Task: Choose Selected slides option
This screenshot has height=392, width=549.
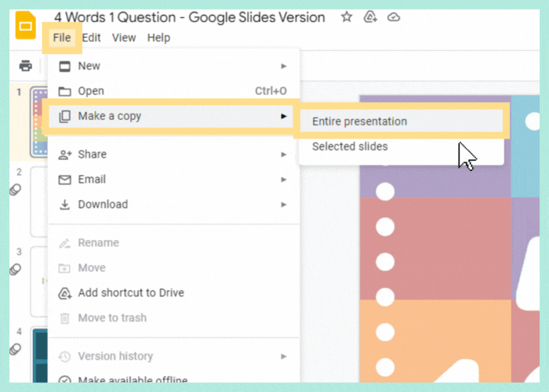Action: pyautogui.click(x=350, y=147)
